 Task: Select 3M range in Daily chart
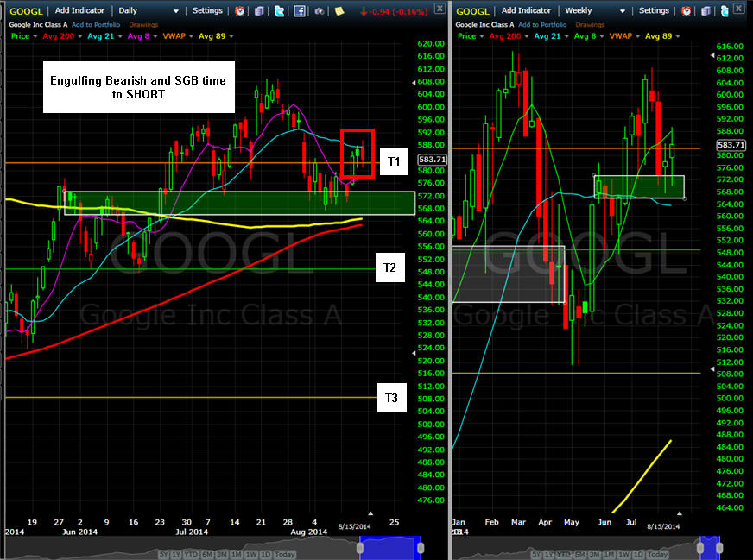[x=222, y=554]
